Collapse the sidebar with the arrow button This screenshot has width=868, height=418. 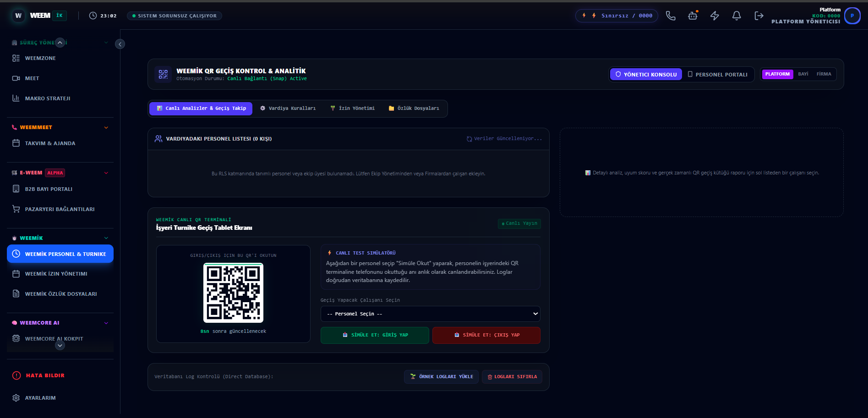pyautogui.click(x=120, y=44)
